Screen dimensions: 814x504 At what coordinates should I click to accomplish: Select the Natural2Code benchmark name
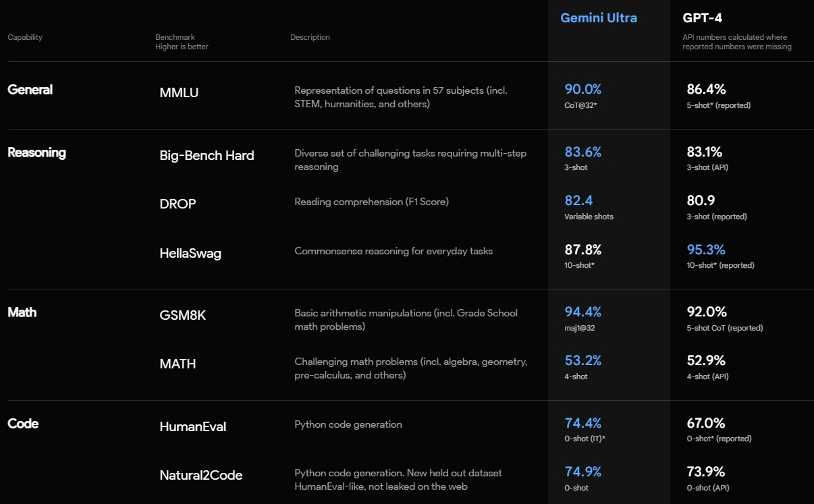click(200, 476)
